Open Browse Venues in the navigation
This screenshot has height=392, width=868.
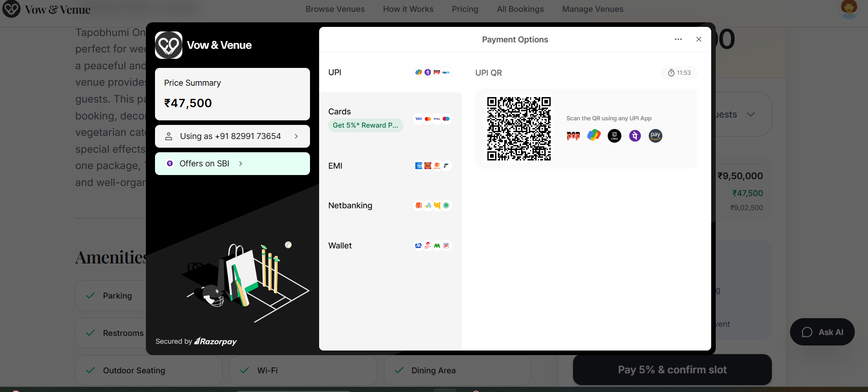pos(335,9)
